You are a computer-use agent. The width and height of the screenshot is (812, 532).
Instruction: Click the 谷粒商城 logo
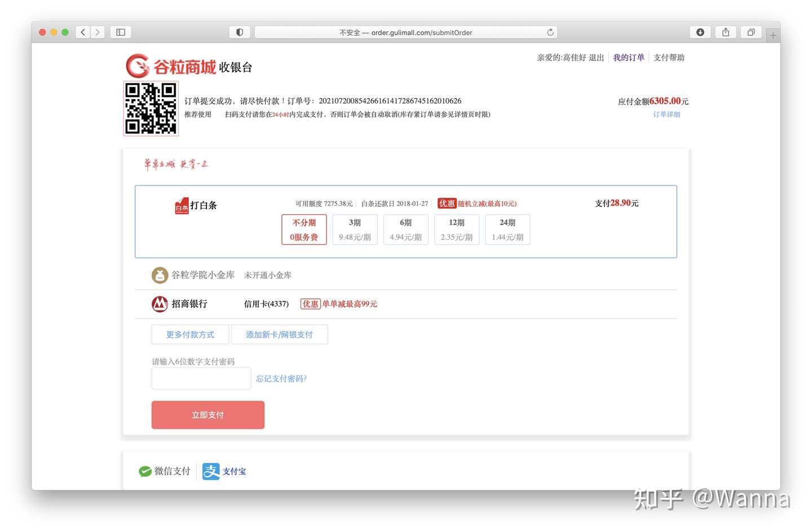pos(171,66)
